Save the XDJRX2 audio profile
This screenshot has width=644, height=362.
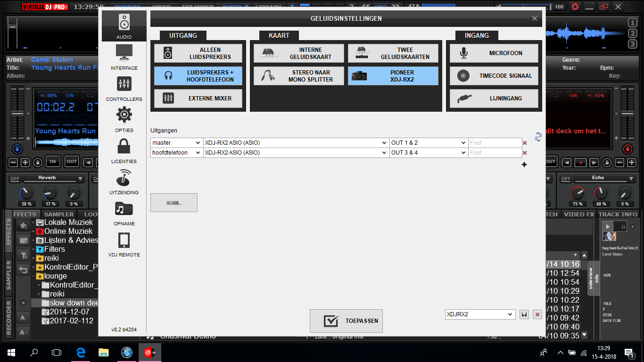(x=524, y=314)
